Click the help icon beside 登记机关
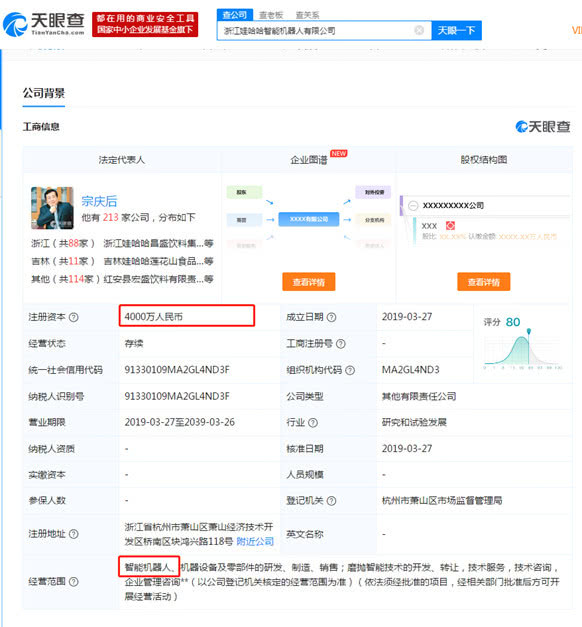 (331, 501)
